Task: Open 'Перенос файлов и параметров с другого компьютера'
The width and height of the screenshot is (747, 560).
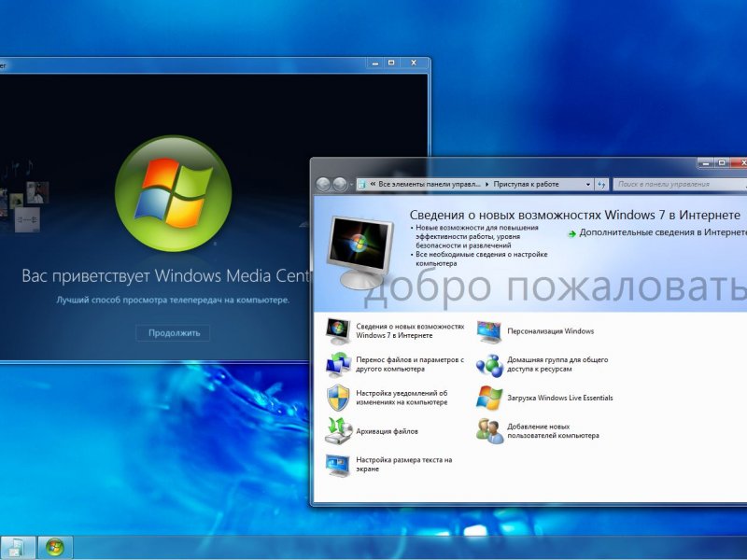Action: (x=410, y=364)
